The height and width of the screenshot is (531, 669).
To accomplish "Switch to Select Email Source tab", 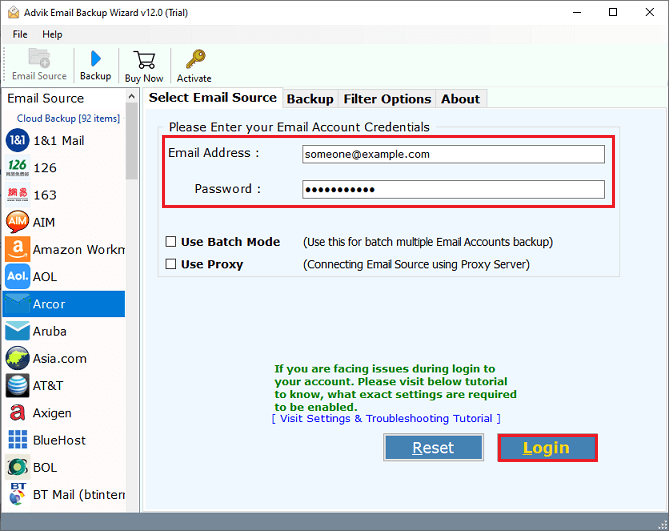I will tap(212, 98).
